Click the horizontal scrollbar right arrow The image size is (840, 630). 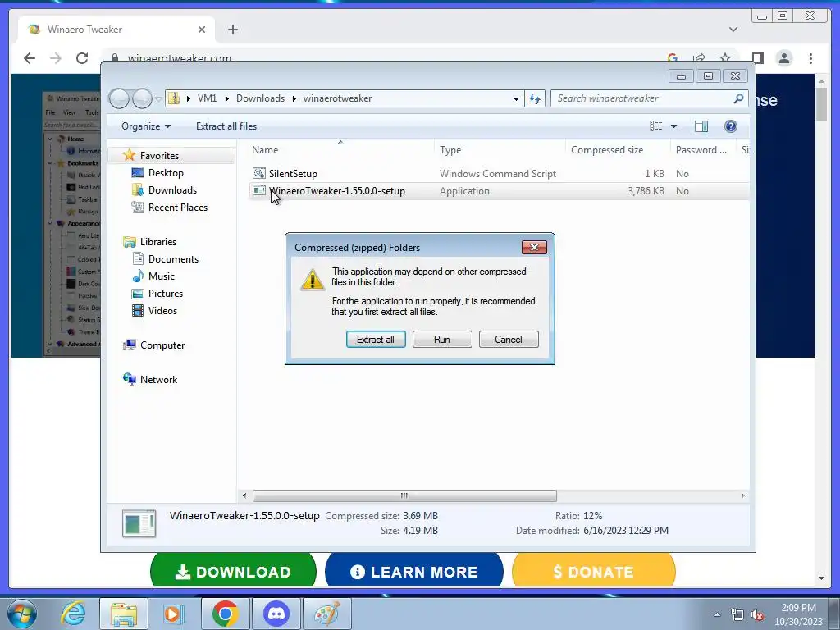coord(742,496)
